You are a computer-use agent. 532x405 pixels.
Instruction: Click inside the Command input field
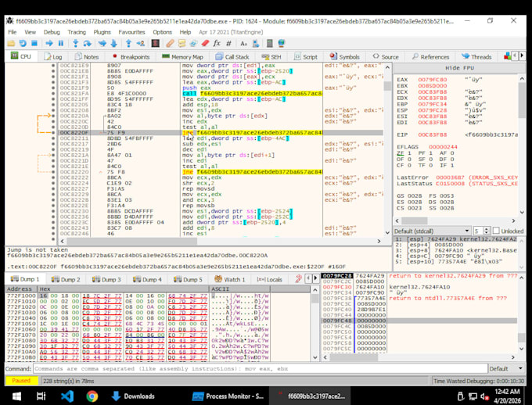pos(260,369)
